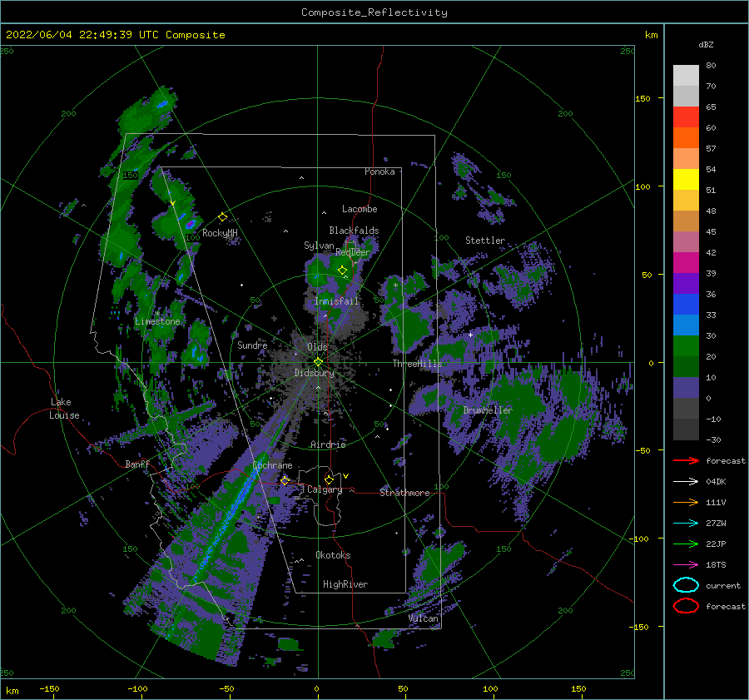
Task: Click the Airdrie label
Action: click(328, 444)
